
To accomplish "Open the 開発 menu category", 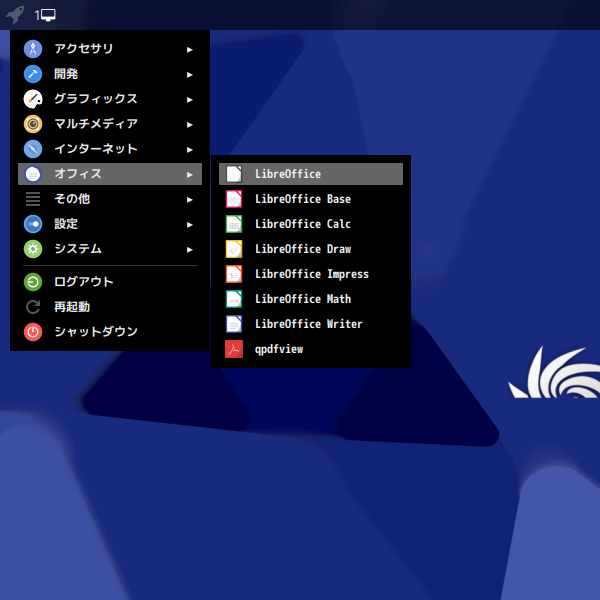I will pos(110,74).
